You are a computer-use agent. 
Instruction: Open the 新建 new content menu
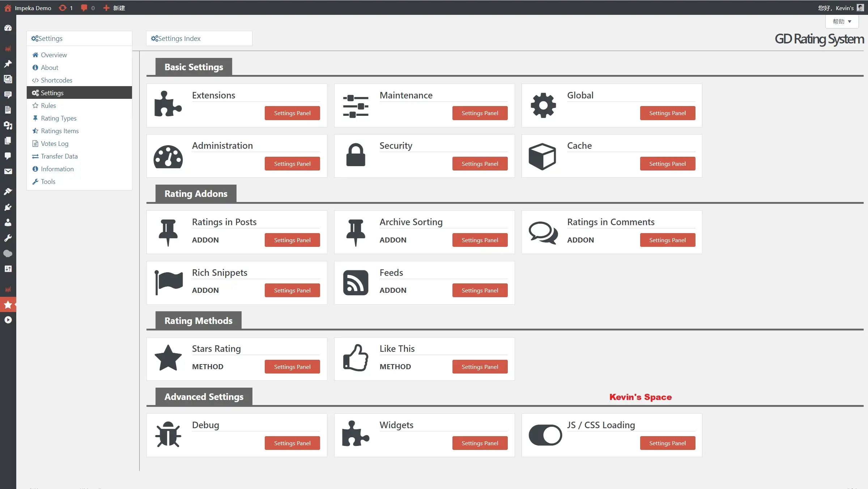114,8
